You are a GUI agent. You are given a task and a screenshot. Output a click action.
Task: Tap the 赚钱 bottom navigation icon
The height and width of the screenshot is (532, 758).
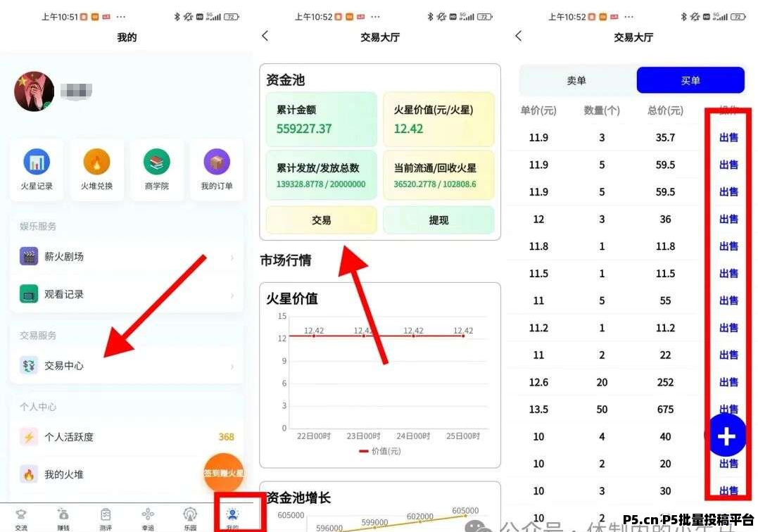click(x=63, y=517)
